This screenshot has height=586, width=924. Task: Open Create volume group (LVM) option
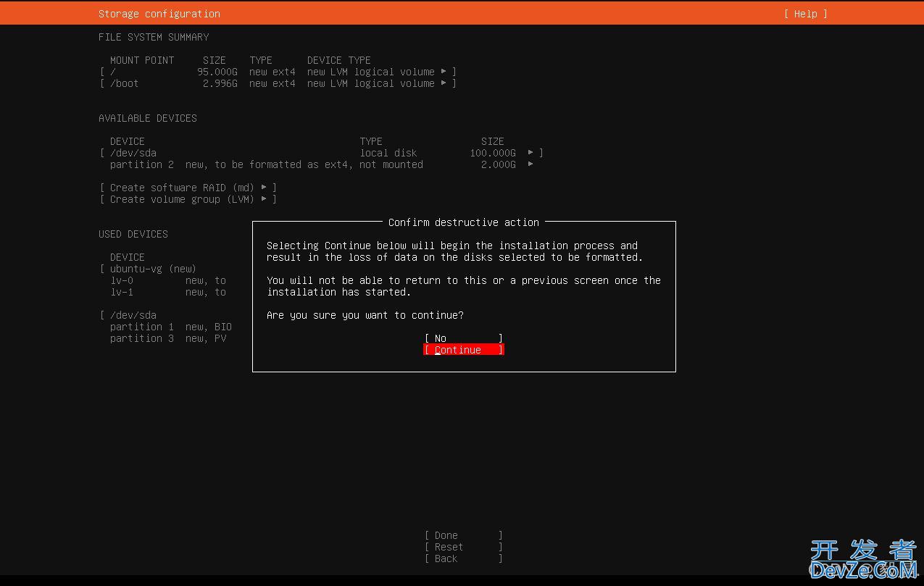pos(188,199)
